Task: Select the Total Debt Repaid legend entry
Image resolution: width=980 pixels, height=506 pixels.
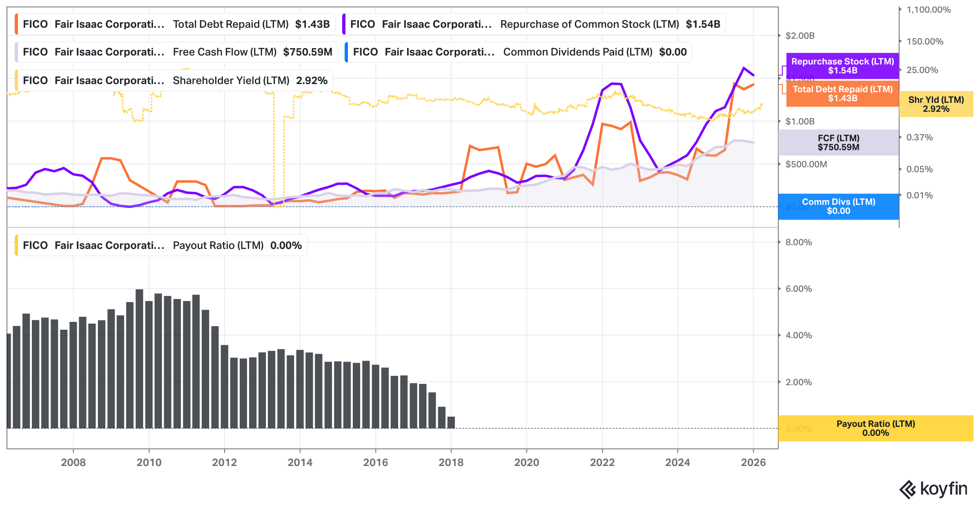Action: pos(175,24)
